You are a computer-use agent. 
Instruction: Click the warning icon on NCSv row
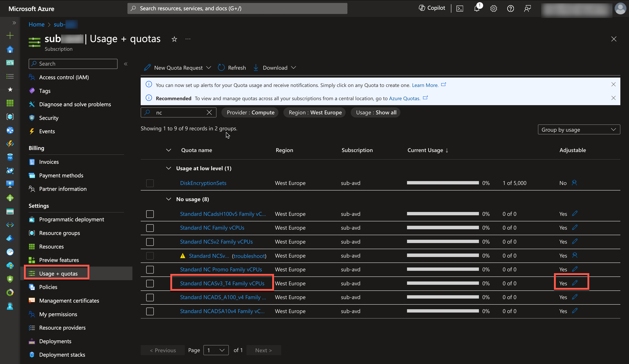pyautogui.click(x=183, y=256)
